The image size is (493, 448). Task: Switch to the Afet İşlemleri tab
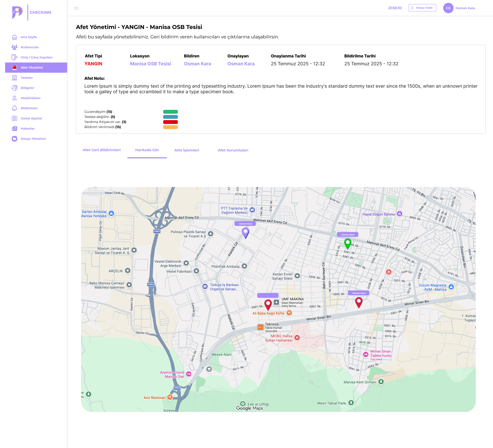[x=187, y=150]
